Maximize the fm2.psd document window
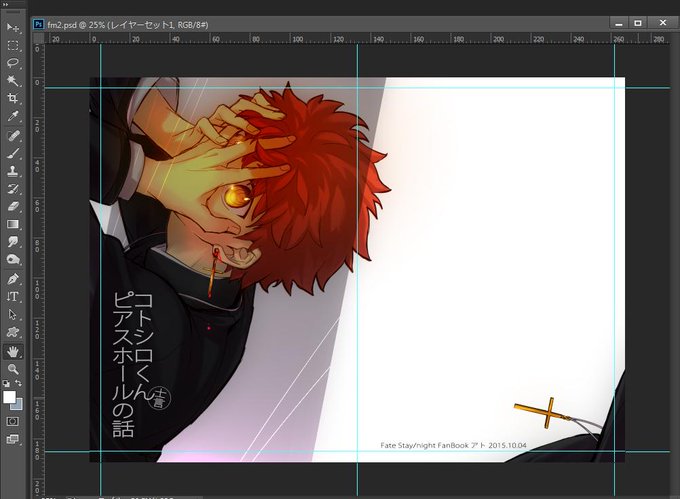The height and width of the screenshot is (499, 680). 638,23
